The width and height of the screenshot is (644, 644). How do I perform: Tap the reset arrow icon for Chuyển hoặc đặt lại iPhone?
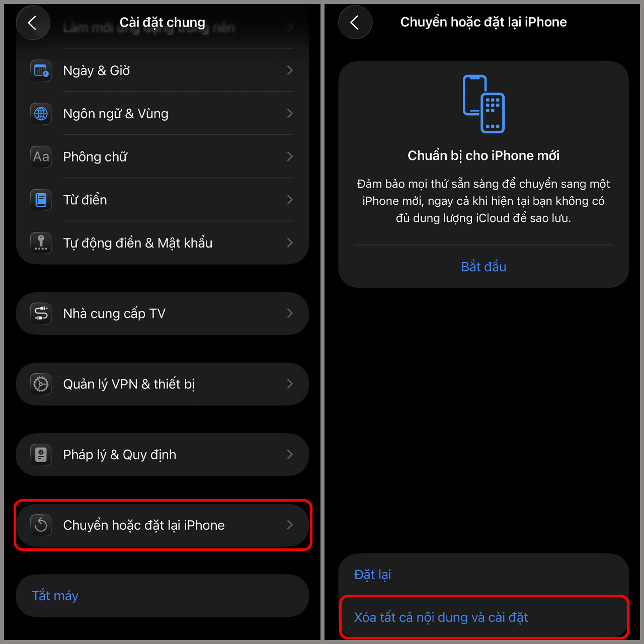(41, 525)
